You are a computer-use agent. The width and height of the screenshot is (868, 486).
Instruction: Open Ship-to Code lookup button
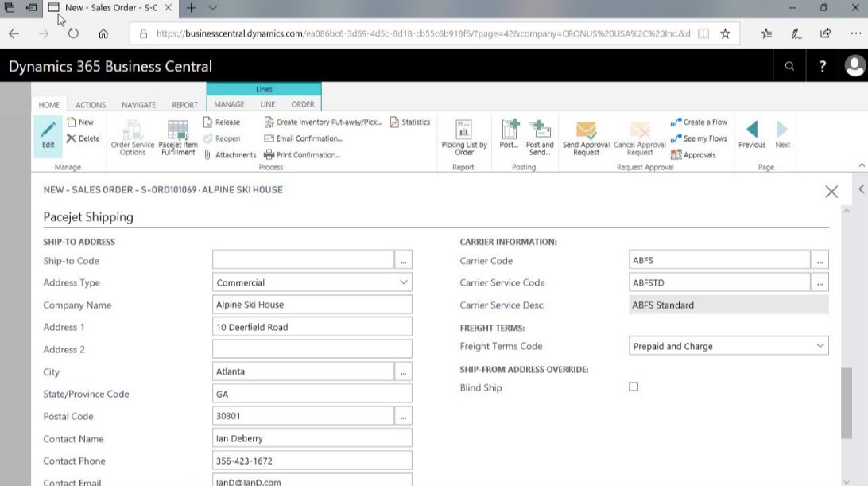click(404, 260)
